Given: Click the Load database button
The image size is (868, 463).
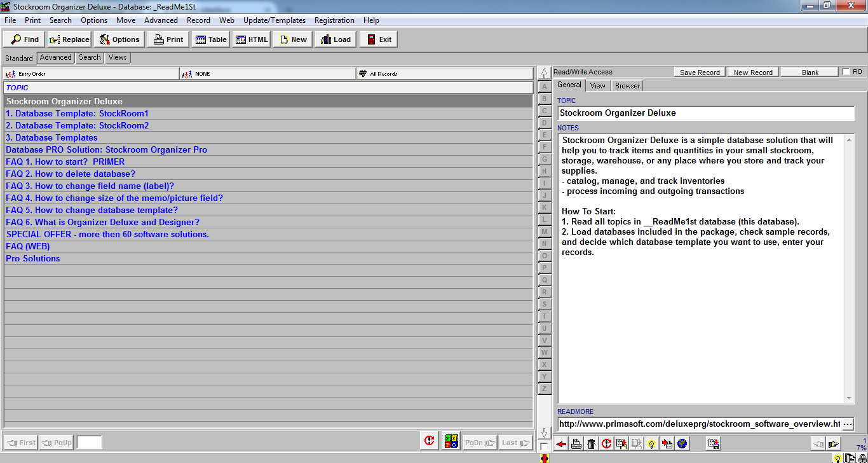Looking at the screenshot, I should click(336, 39).
